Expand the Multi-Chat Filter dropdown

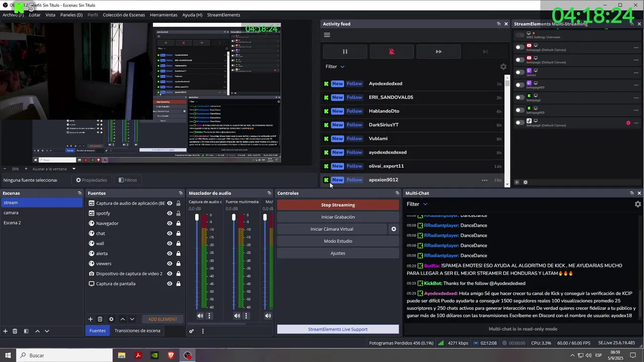coord(417,204)
